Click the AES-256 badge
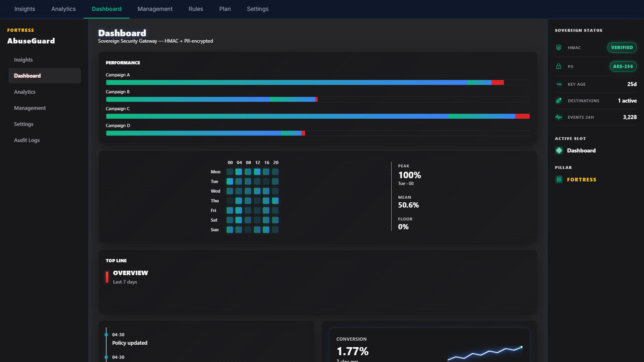The image size is (644, 362). pyautogui.click(x=623, y=66)
